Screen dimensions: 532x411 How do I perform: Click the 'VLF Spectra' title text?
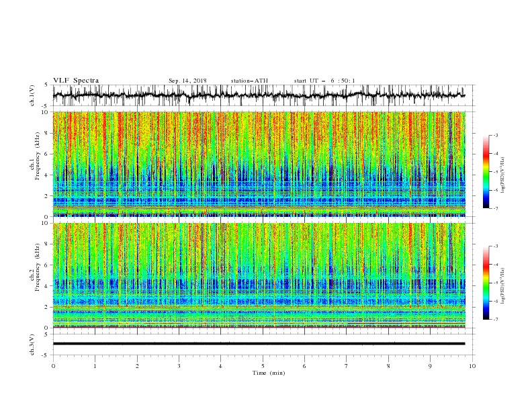point(76,81)
